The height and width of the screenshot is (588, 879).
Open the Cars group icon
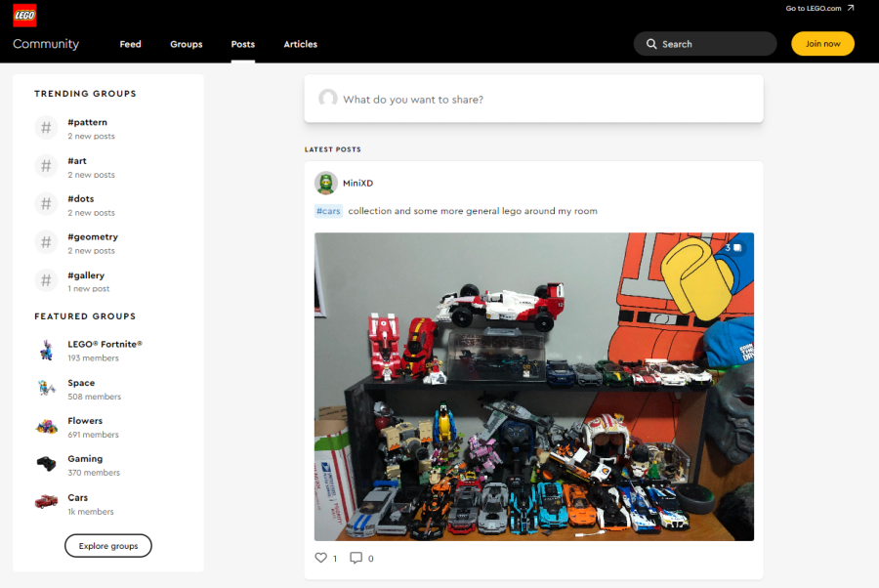pos(46,503)
